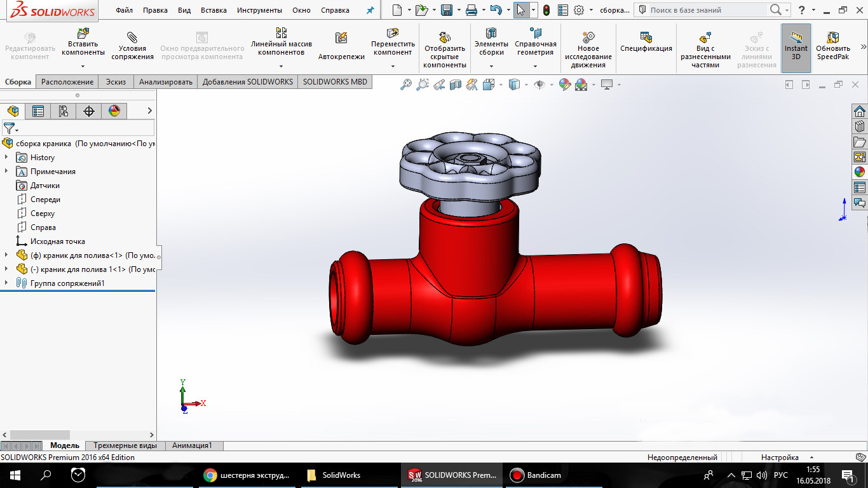868x488 pixels.
Task: Select Исходная точка in tree
Action: point(57,241)
